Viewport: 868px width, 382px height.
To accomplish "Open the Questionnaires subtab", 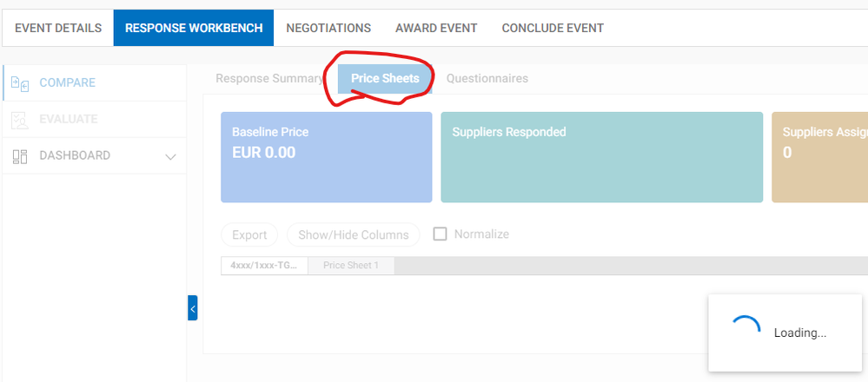I will (487, 78).
